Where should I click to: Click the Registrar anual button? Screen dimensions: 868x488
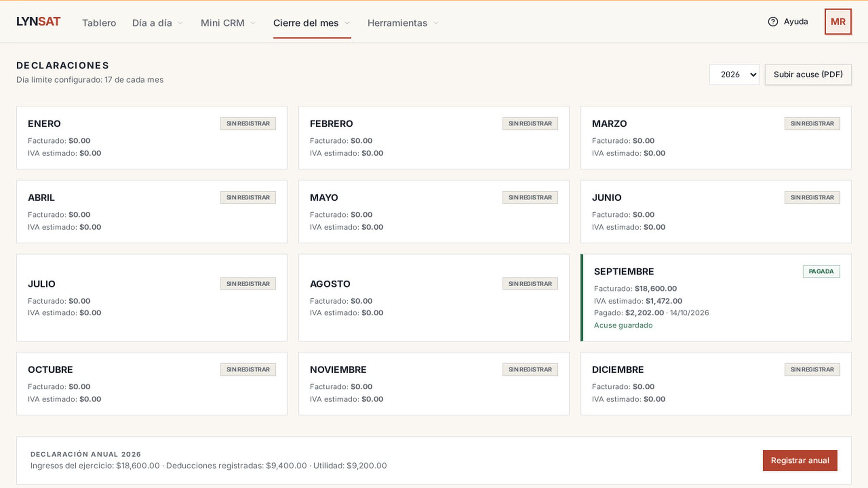click(800, 460)
